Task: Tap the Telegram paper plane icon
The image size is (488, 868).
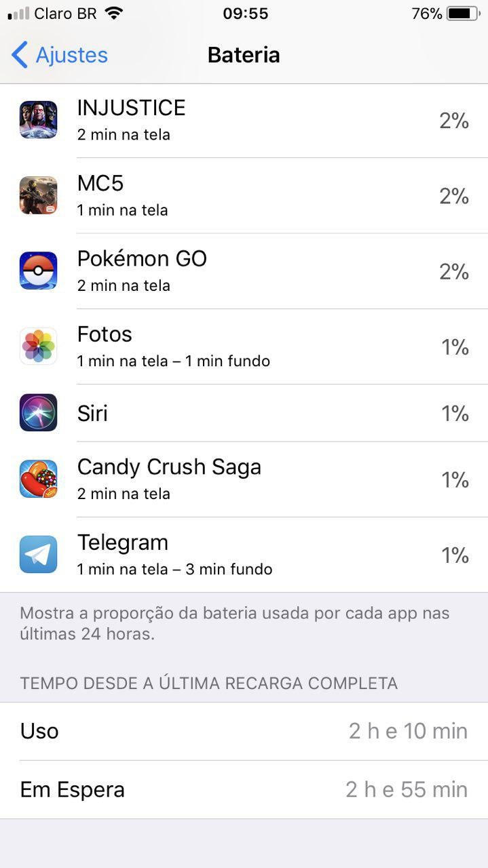Action: (x=38, y=554)
